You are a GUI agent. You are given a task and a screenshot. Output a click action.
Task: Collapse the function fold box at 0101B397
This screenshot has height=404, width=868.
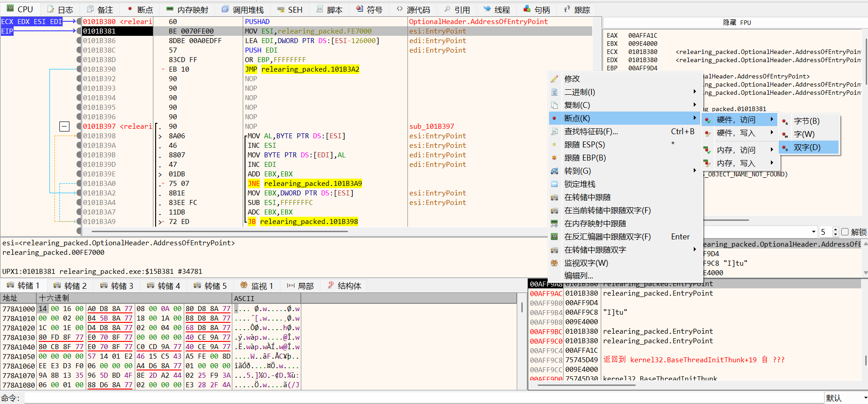click(x=64, y=127)
